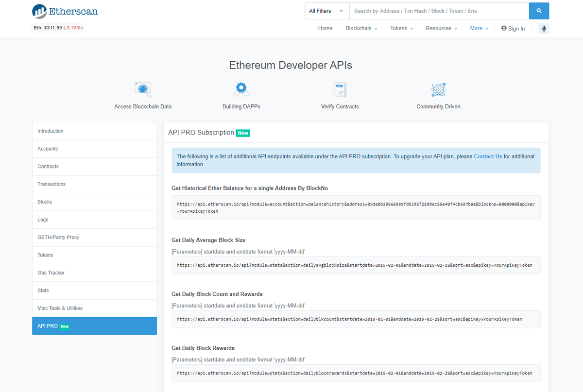The width and height of the screenshot is (583, 392).
Task: Open the All Filters dropdown
Action: [x=326, y=11]
